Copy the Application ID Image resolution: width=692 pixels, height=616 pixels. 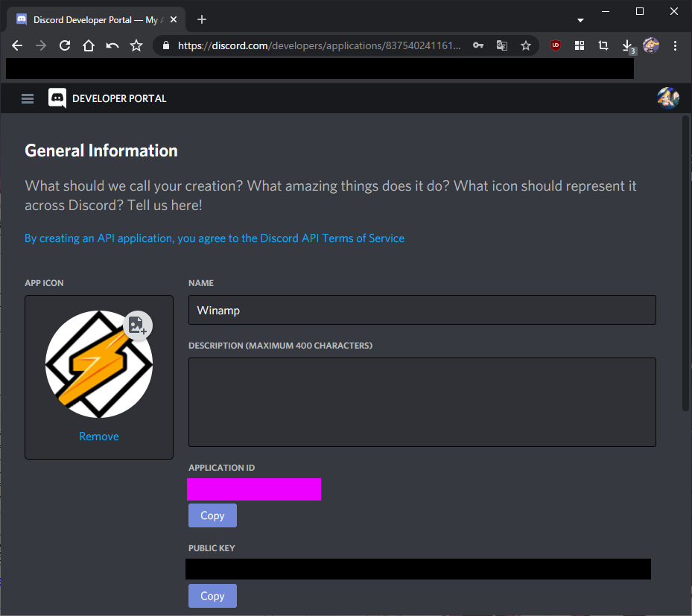tap(213, 515)
